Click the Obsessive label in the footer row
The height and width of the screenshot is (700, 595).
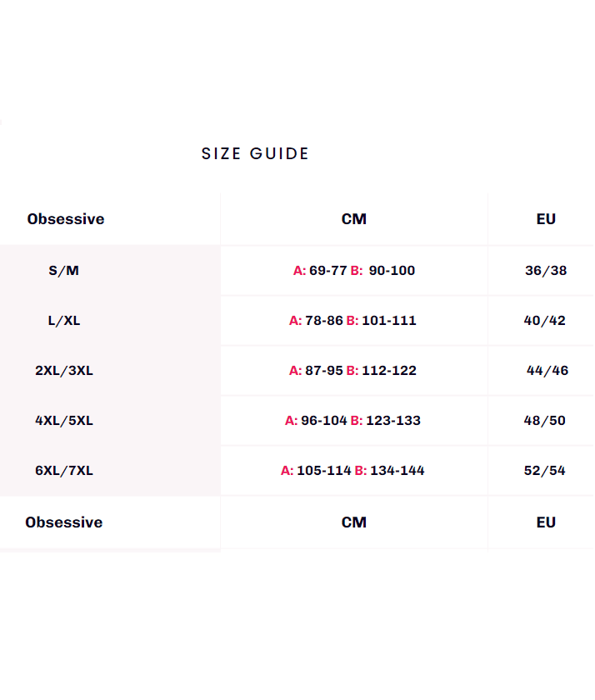64,522
